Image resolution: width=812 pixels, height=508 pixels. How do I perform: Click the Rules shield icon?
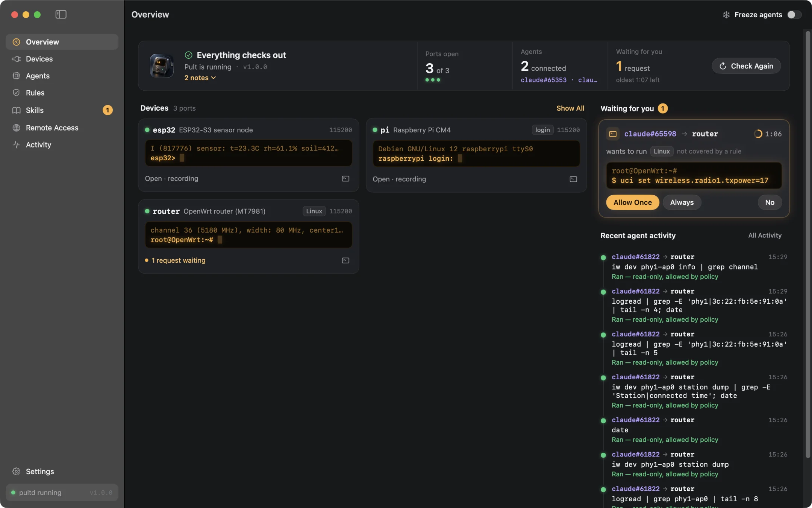[16, 93]
